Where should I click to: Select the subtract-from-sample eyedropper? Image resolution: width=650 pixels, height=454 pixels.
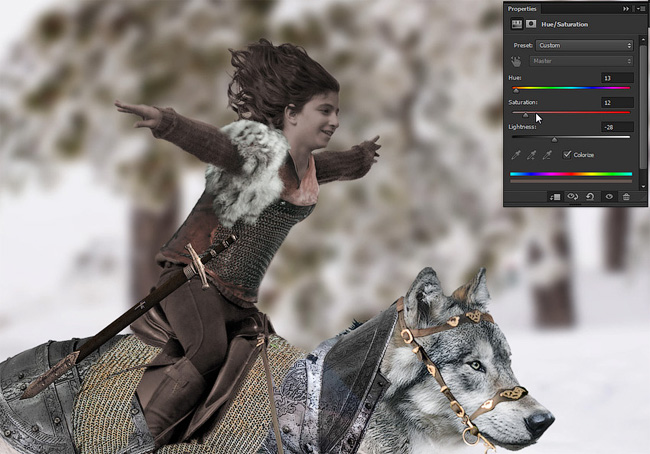[547, 155]
